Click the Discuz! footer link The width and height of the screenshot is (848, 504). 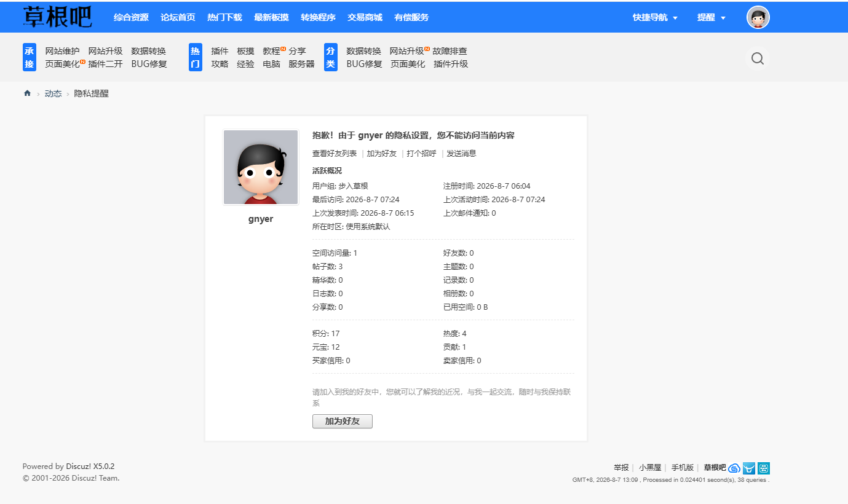(x=79, y=467)
